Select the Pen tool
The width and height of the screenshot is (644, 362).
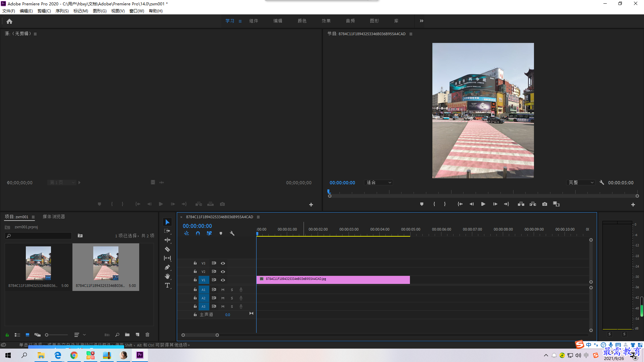[x=167, y=267]
